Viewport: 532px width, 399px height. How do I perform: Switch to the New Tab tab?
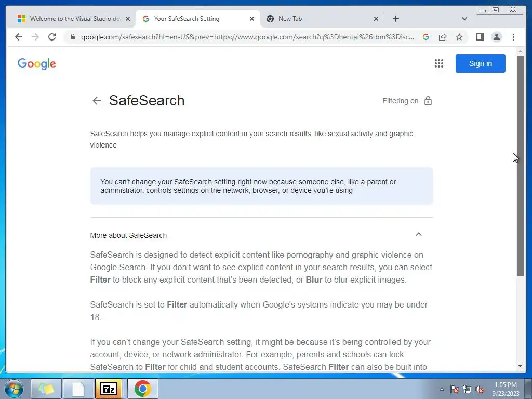(322, 19)
